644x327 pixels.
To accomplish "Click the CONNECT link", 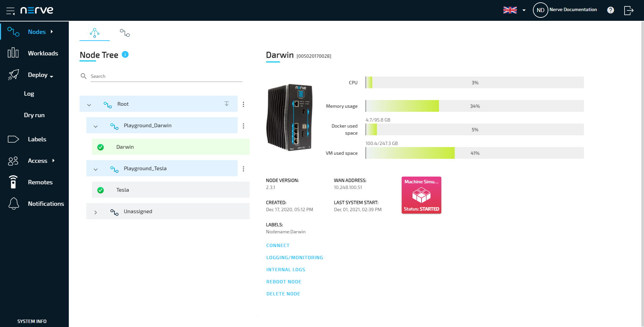I will click(278, 245).
